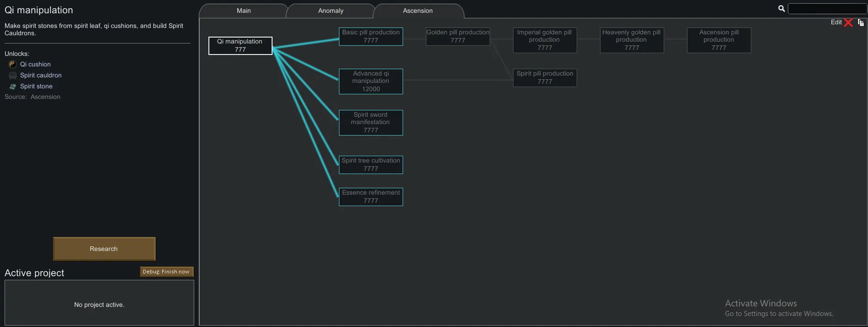Click the Spirit cauldron icon

(x=12, y=76)
